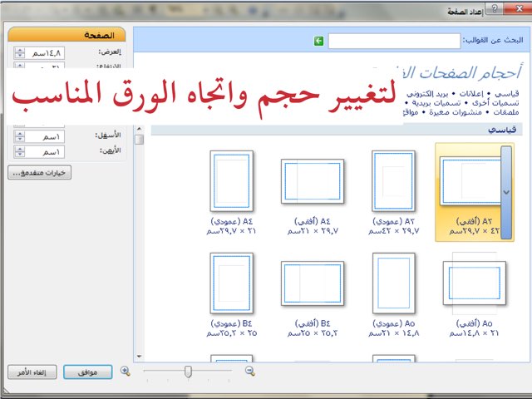Open the تسميات أخرى category link
Viewport: 532px width, 399px height.
pyautogui.click(x=495, y=102)
